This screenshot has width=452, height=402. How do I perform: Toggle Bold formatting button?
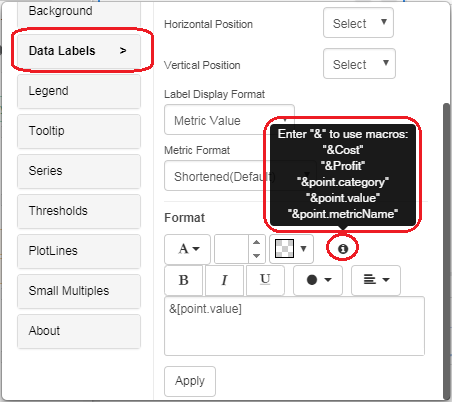point(183,280)
